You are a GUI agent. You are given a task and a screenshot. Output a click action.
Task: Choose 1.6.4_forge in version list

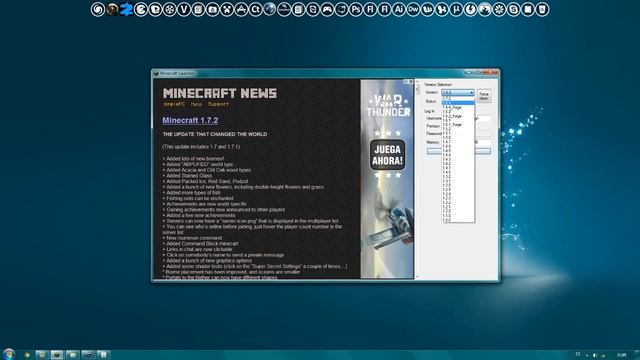[x=458, y=107]
